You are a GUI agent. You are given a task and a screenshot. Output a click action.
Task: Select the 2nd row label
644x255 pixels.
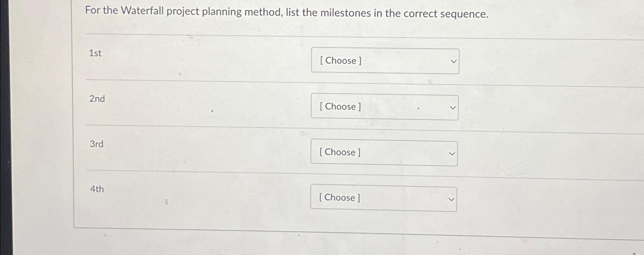[x=96, y=99]
